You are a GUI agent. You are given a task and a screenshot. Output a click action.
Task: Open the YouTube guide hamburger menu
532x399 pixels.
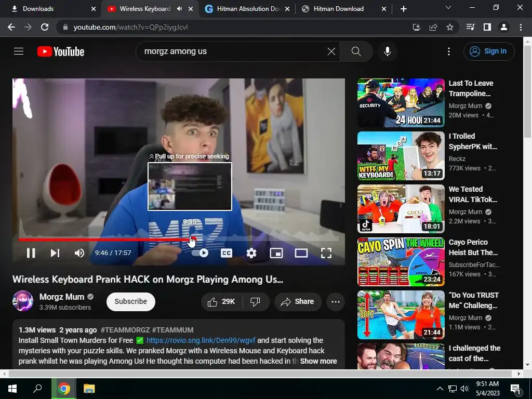pos(19,51)
